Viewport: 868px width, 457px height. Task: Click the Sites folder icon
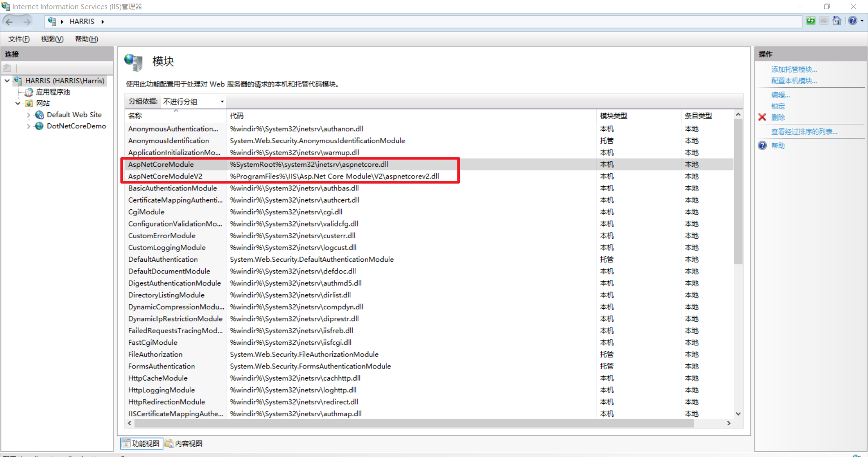click(29, 104)
